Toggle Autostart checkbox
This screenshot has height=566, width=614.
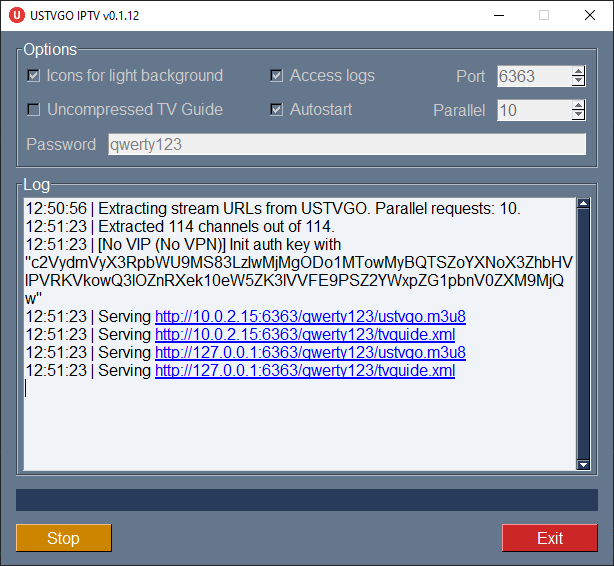(276, 110)
